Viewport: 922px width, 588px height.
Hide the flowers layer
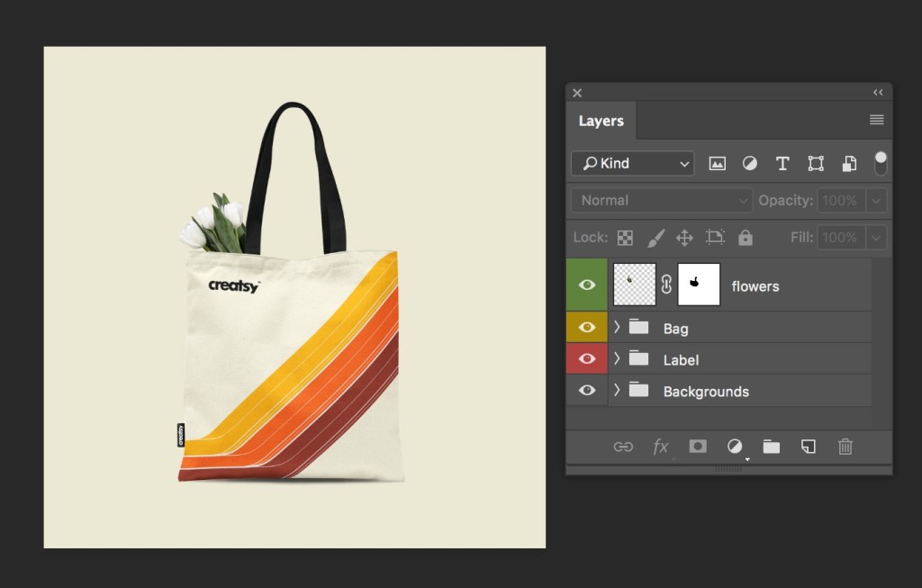(x=586, y=284)
